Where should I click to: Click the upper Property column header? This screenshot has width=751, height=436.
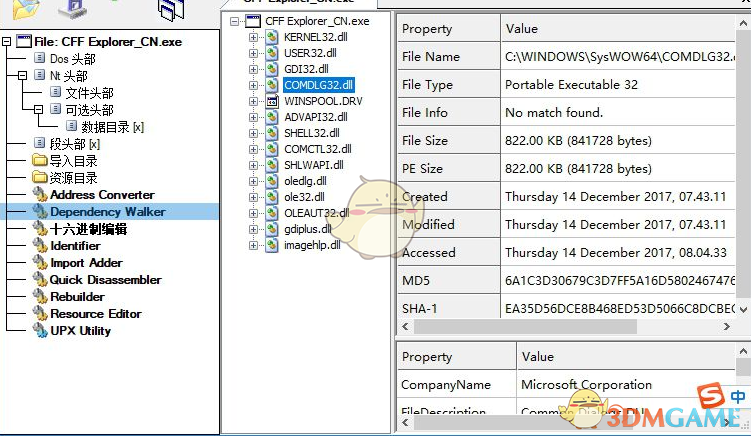click(x=449, y=29)
